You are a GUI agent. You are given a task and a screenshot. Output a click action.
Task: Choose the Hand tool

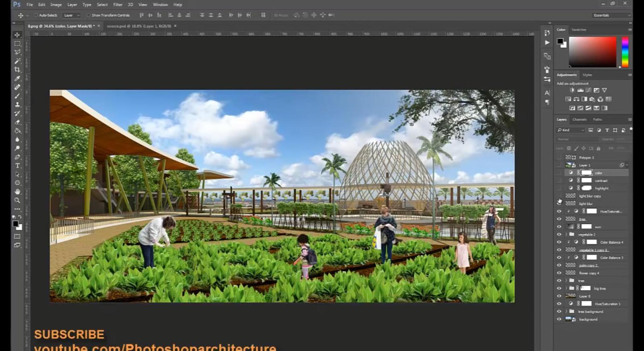click(x=17, y=192)
